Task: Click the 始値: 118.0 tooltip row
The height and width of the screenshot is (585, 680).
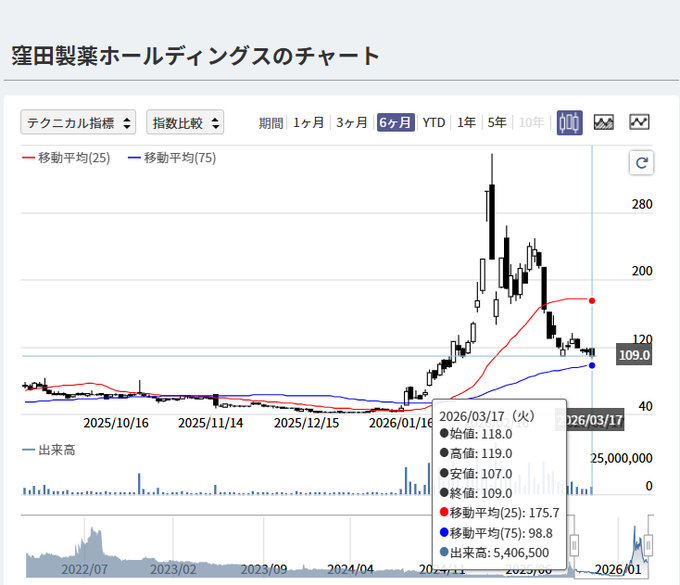Action: click(476, 434)
